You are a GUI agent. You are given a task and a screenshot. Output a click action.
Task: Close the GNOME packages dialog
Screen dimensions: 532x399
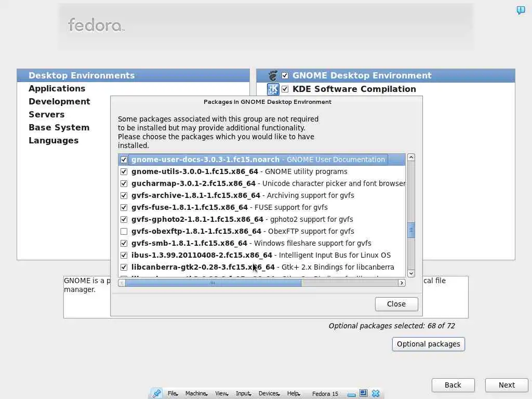tap(396, 304)
